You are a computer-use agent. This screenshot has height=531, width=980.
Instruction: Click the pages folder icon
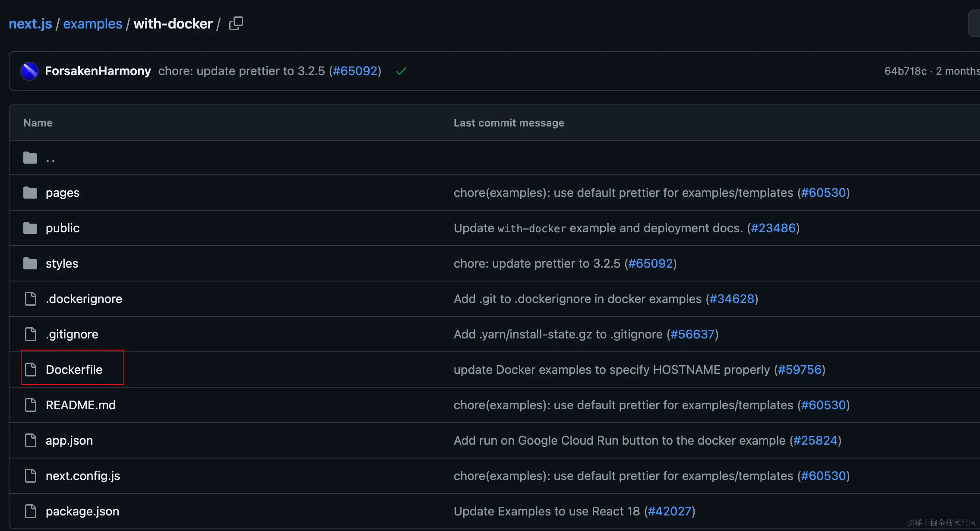[x=30, y=193]
